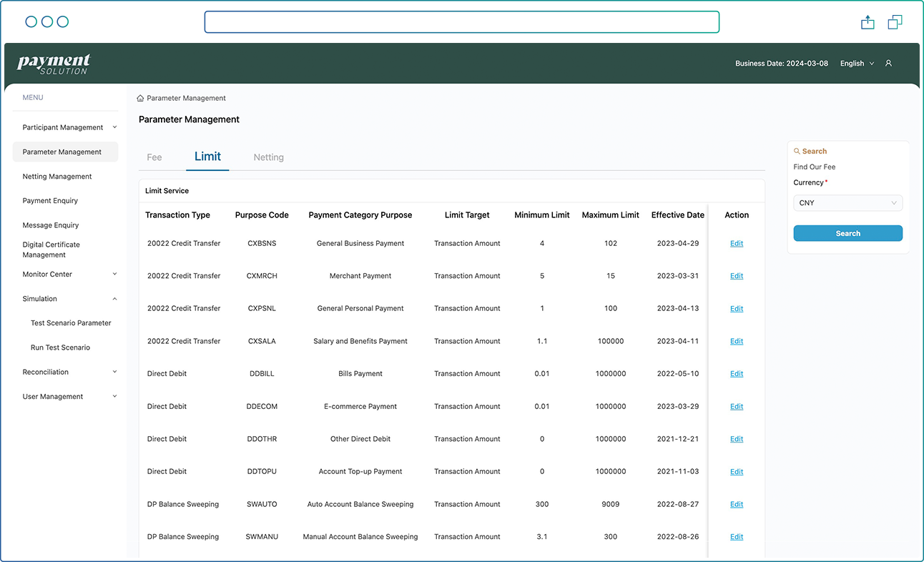Open Netting Management in sidebar
924x562 pixels.
pyautogui.click(x=57, y=177)
